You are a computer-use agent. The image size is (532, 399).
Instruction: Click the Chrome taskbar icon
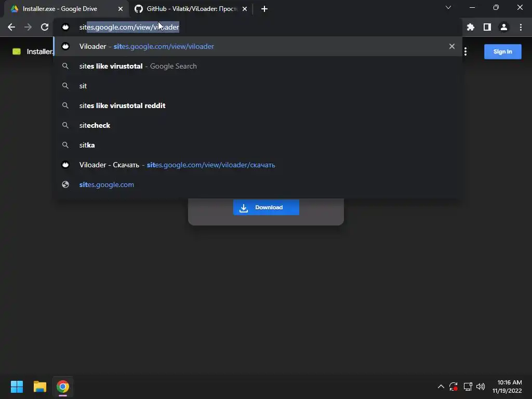click(63, 387)
